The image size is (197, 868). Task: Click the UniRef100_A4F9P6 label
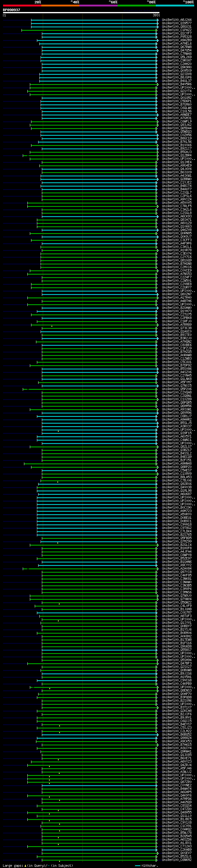(x=177, y=243)
